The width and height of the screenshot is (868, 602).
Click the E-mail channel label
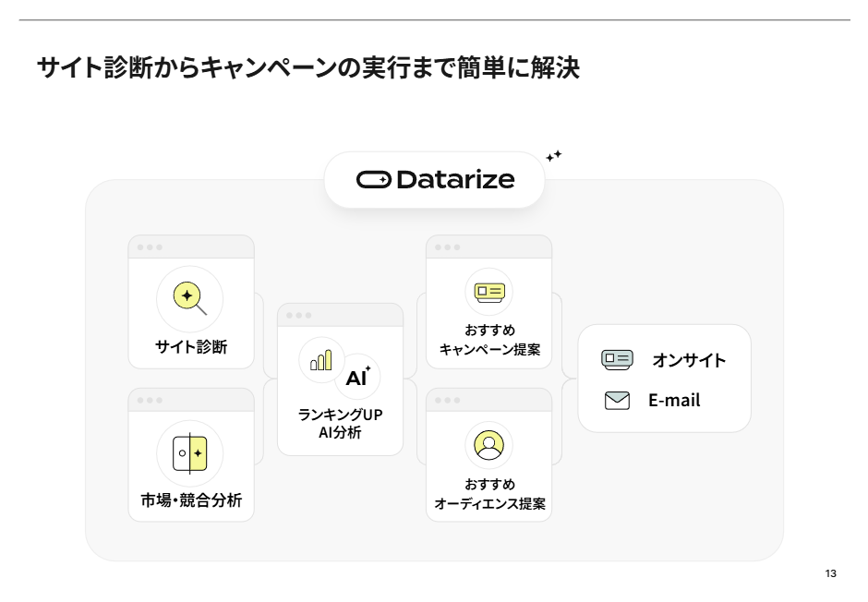tap(674, 400)
